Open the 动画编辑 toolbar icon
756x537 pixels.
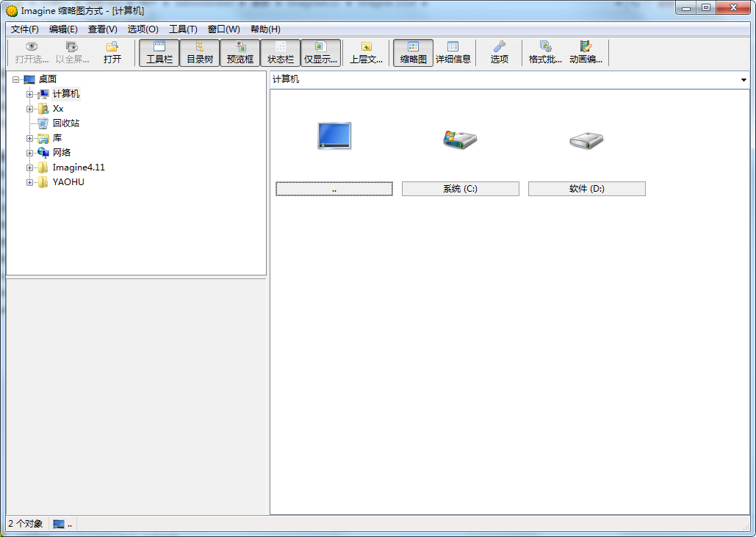coord(586,52)
